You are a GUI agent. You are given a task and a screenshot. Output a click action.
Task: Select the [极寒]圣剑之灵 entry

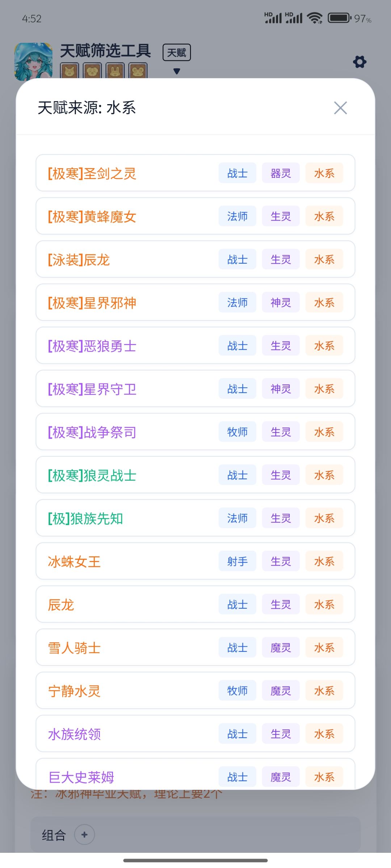pyautogui.click(x=195, y=173)
